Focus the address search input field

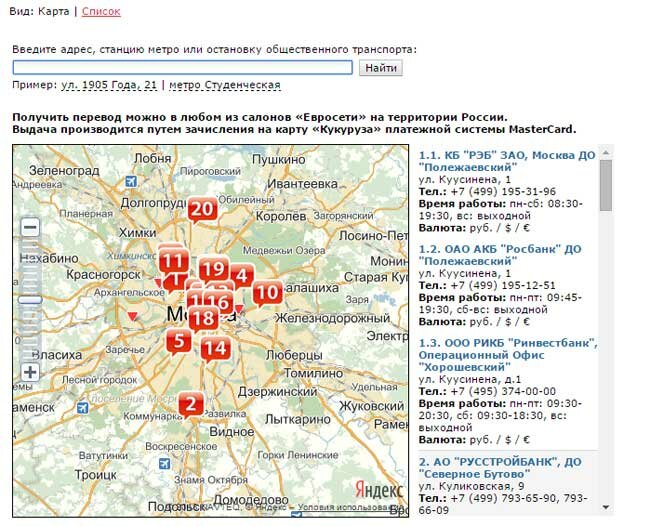click(182, 68)
